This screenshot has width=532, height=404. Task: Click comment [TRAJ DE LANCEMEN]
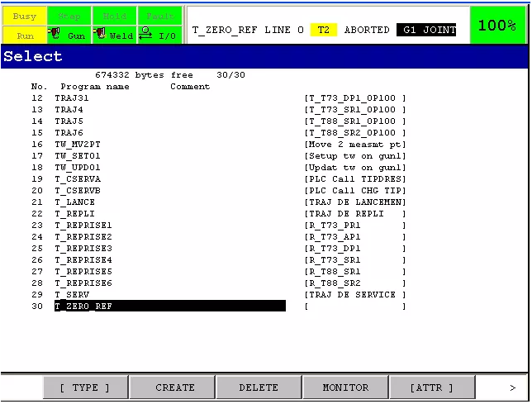(x=355, y=202)
